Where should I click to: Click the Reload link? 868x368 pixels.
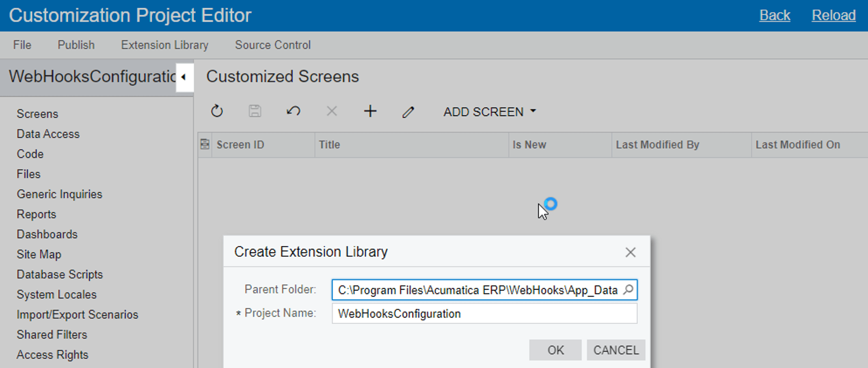833,15
